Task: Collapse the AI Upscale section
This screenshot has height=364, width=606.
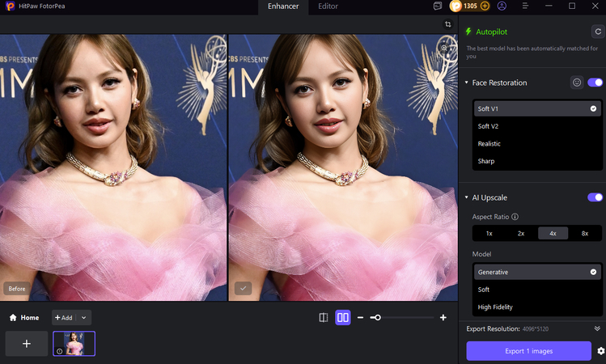Action: (x=467, y=197)
